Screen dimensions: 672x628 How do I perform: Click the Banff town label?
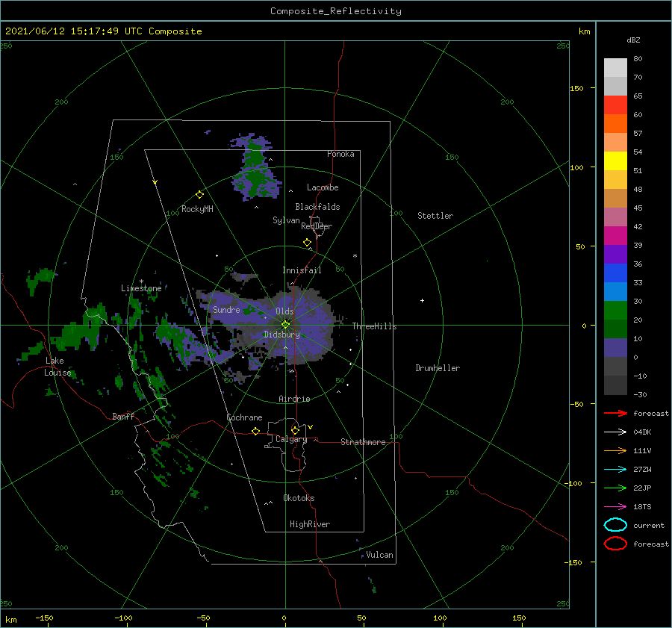[x=123, y=416]
